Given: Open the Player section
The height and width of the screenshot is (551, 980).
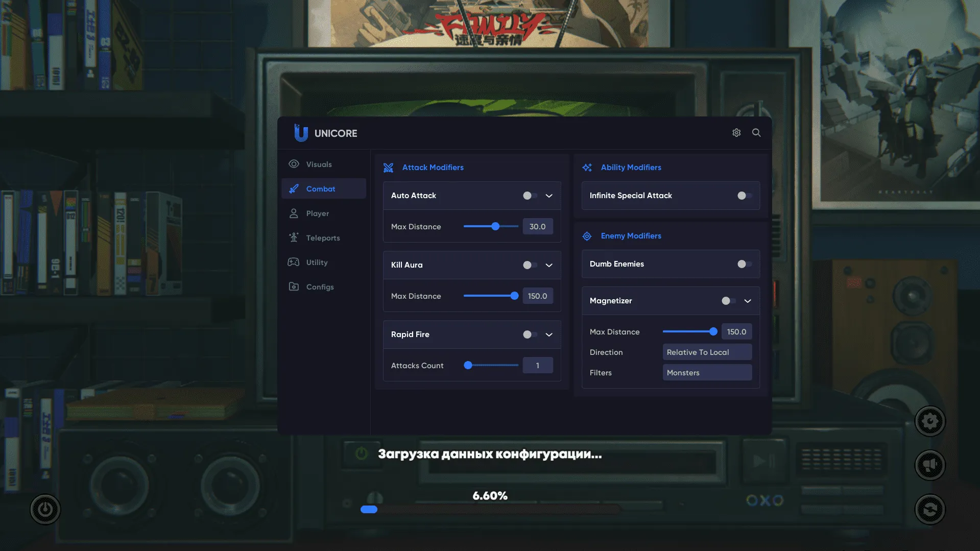Looking at the screenshot, I should point(317,213).
